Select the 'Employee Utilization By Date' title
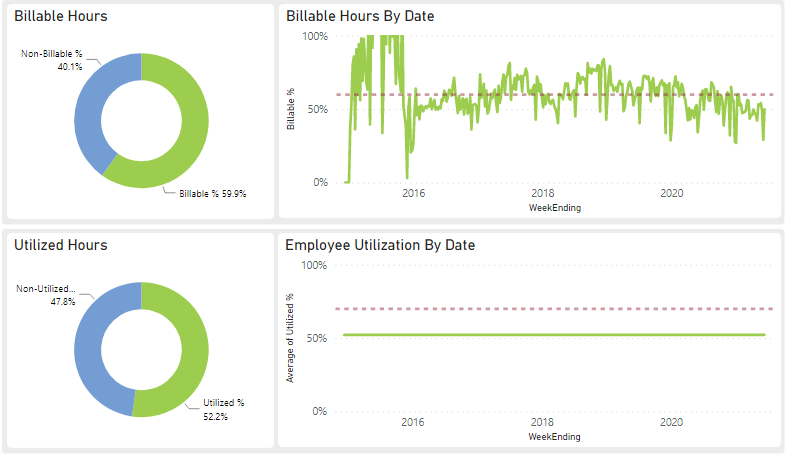 [380, 245]
